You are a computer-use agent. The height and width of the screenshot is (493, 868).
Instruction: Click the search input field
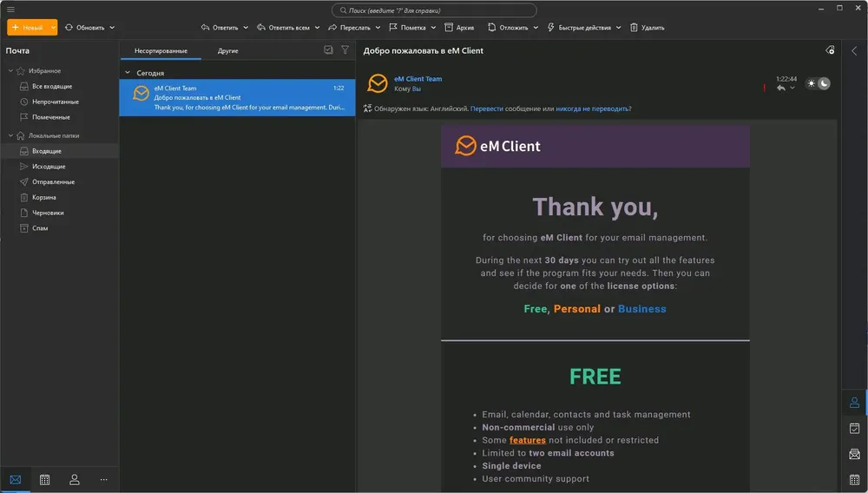pyautogui.click(x=434, y=10)
